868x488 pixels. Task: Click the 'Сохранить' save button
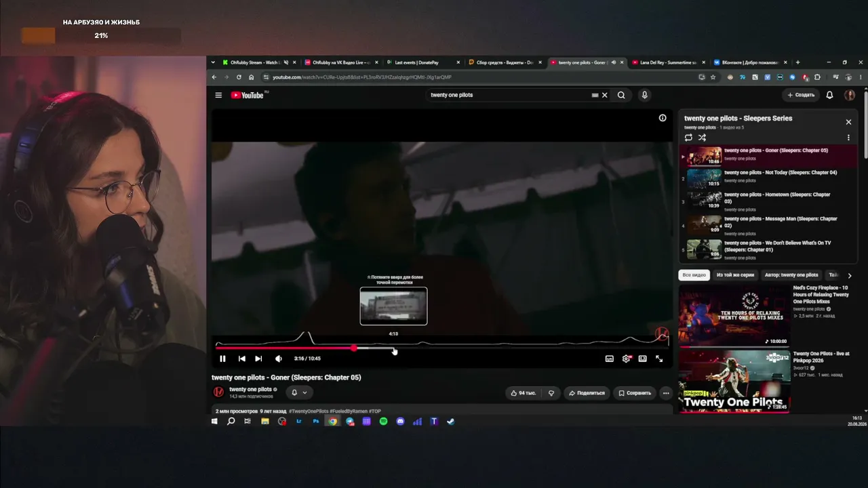click(x=635, y=393)
